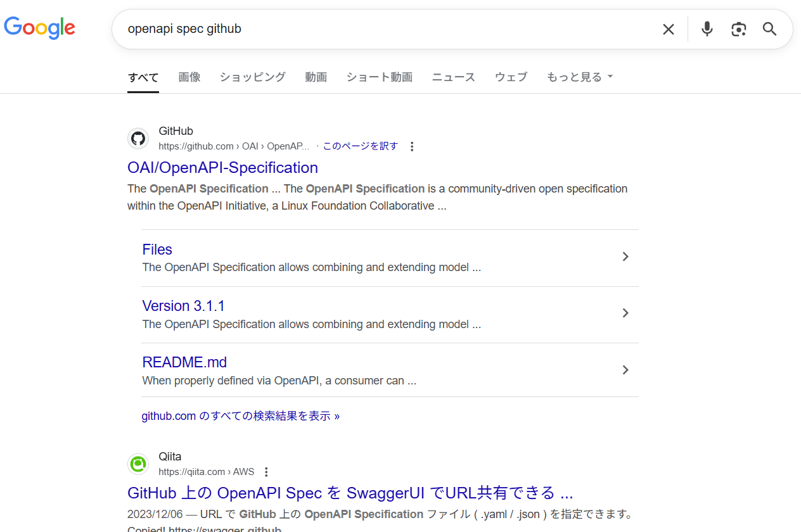The image size is (801, 532).
Task: Open Google Lens image search icon
Action: [x=738, y=29]
